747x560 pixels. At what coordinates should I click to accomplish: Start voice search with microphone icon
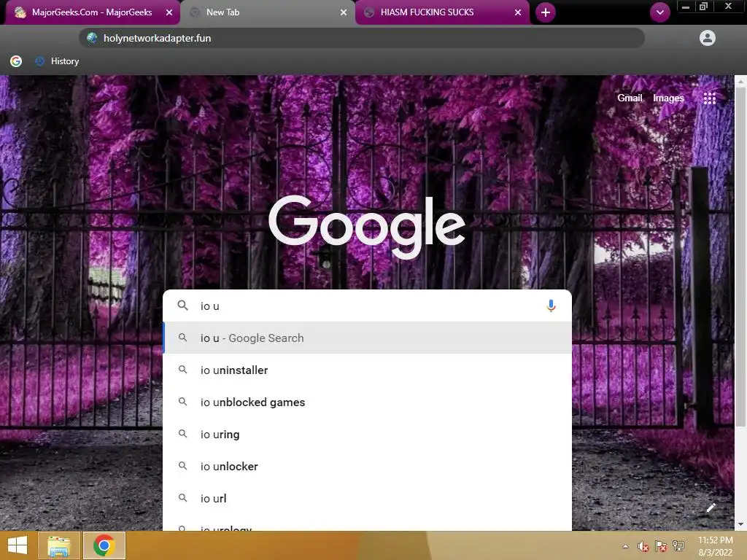[x=551, y=306]
